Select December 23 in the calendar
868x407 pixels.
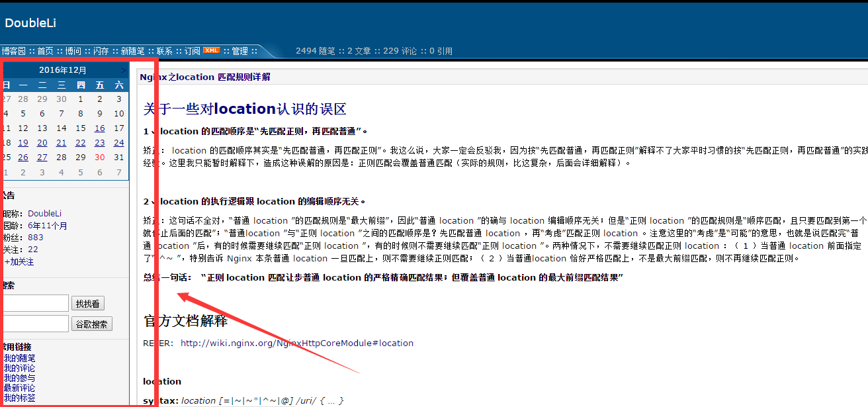(100, 143)
